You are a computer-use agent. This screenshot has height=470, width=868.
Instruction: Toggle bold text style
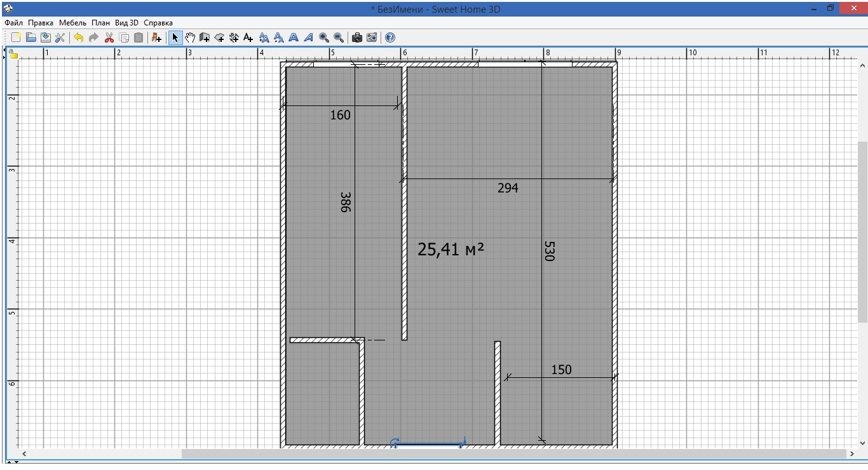click(294, 38)
